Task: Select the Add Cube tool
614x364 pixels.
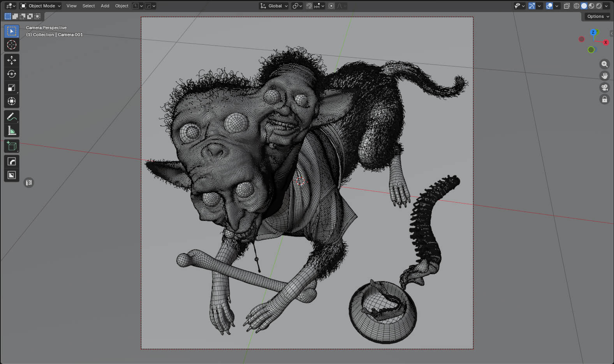Action: pos(12,146)
